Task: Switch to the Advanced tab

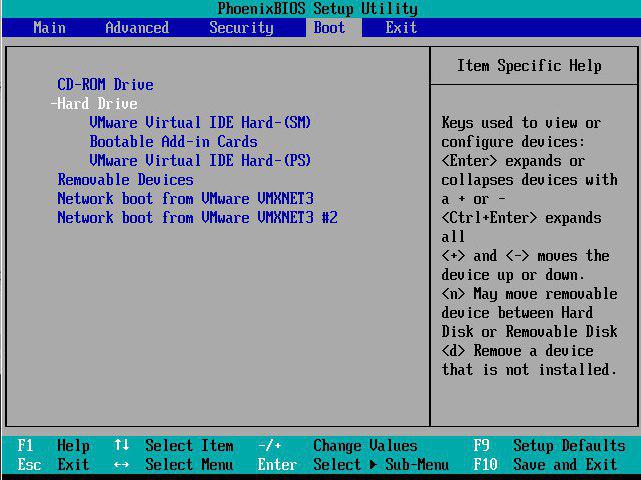Action: (x=137, y=28)
